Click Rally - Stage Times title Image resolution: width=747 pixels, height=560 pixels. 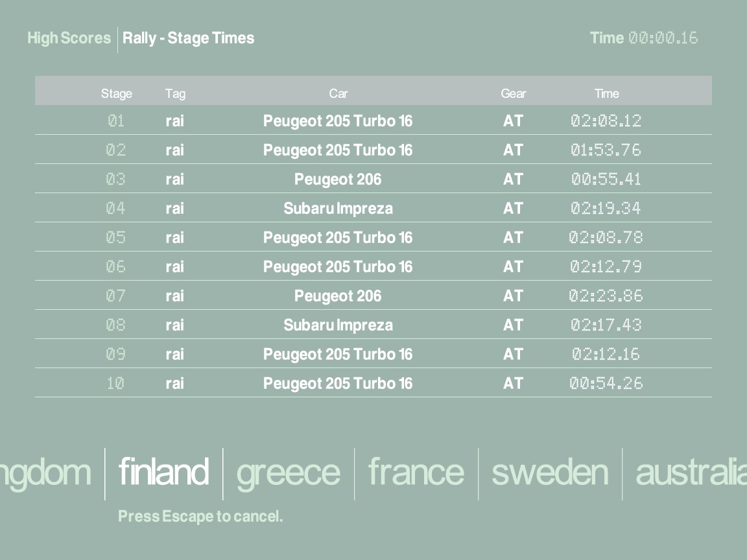188,38
